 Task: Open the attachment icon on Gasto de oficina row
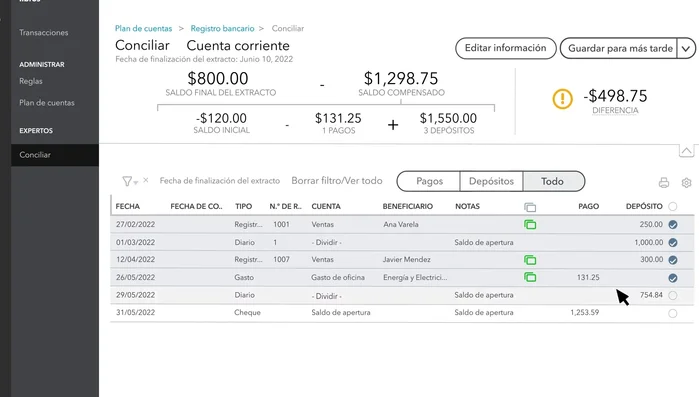(x=530, y=277)
